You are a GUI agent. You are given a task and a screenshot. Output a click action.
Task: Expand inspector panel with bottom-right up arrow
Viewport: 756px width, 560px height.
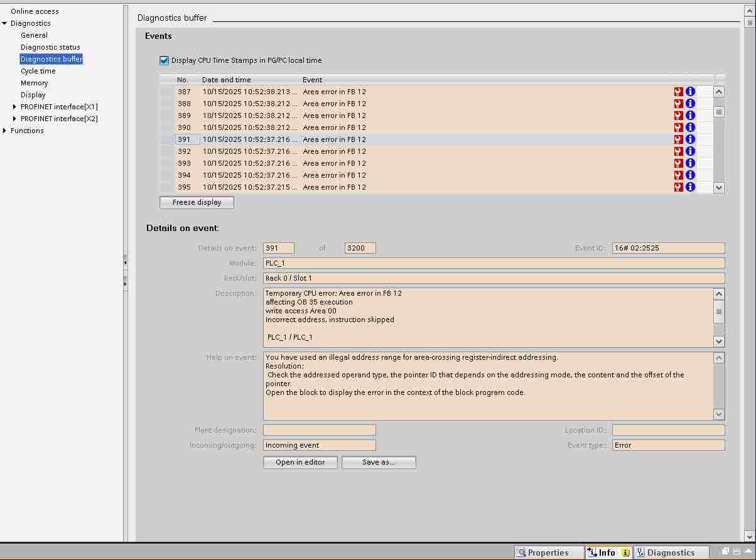pyautogui.click(x=748, y=552)
